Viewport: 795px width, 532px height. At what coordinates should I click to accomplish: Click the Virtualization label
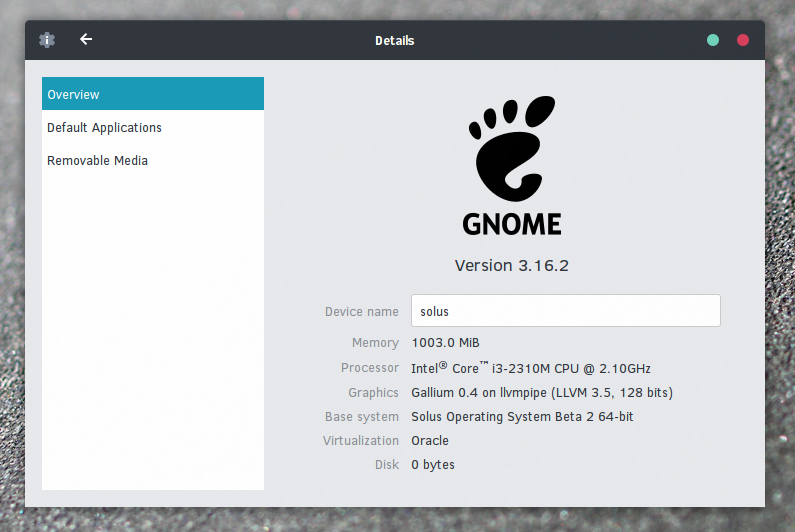point(360,441)
